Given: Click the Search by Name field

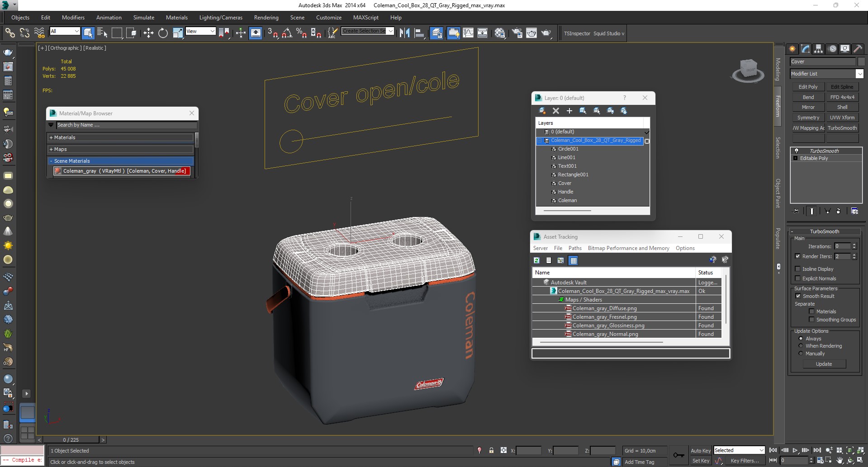Looking at the screenshot, I should 126,125.
